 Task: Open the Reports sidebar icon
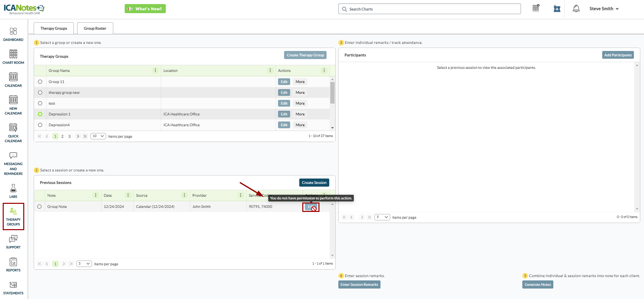coord(13,265)
